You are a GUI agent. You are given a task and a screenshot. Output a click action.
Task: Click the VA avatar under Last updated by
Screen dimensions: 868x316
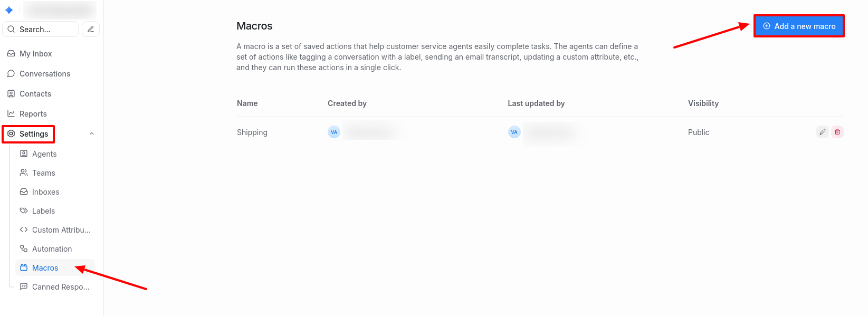point(514,132)
